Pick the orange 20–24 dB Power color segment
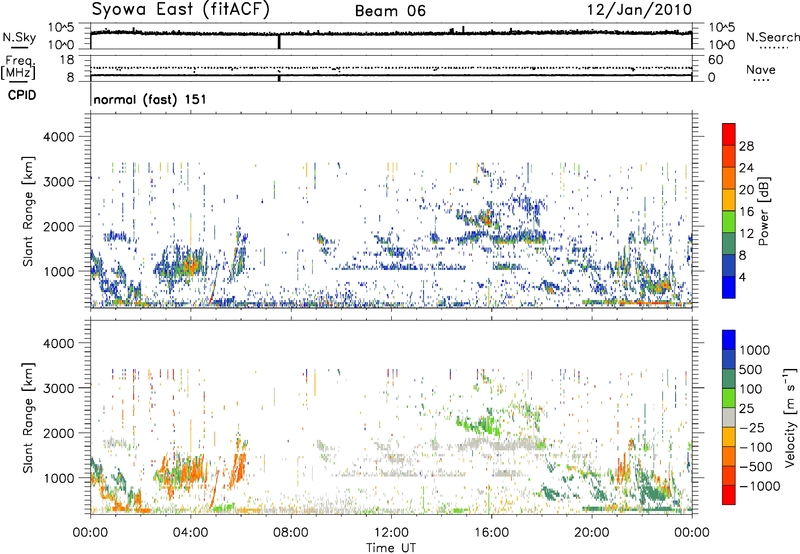The width and height of the screenshot is (800, 554). click(x=729, y=179)
